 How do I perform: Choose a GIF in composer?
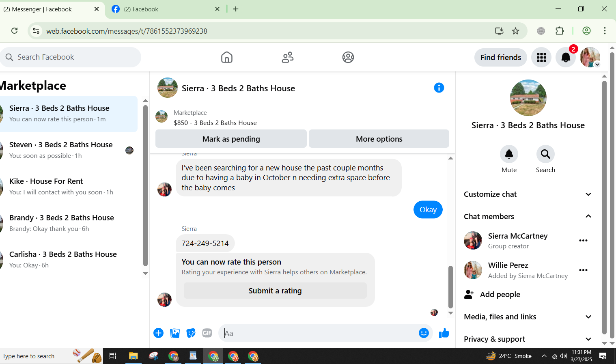(x=207, y=333)
